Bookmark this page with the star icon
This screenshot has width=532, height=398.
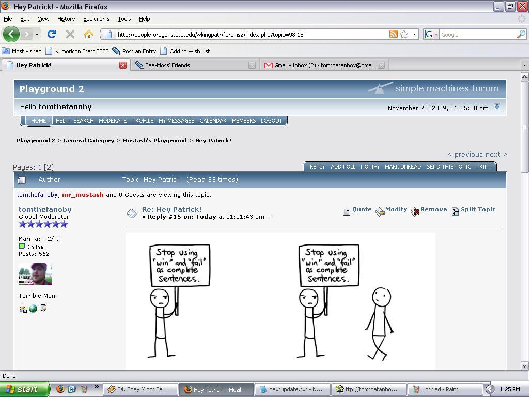[x=404, y=34]
